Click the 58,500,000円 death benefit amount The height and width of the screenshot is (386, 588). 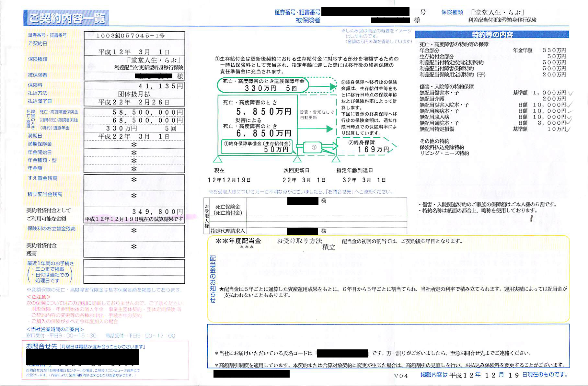click(148, 112)
